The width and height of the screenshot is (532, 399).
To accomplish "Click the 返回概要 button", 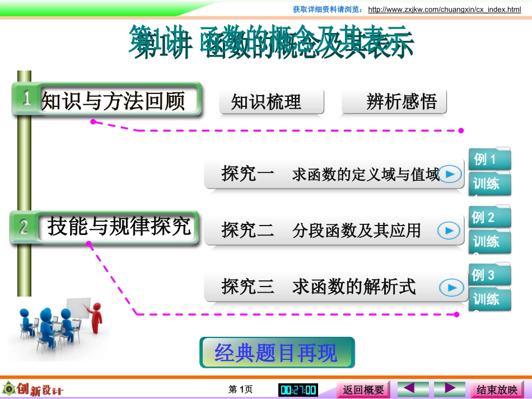I will click(363, 389).
